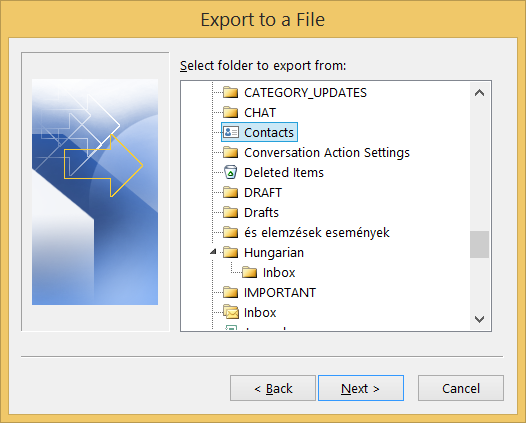Collapse the Hungarian folder tree node
The image size is (527, 425).
[x=213, y=252]
